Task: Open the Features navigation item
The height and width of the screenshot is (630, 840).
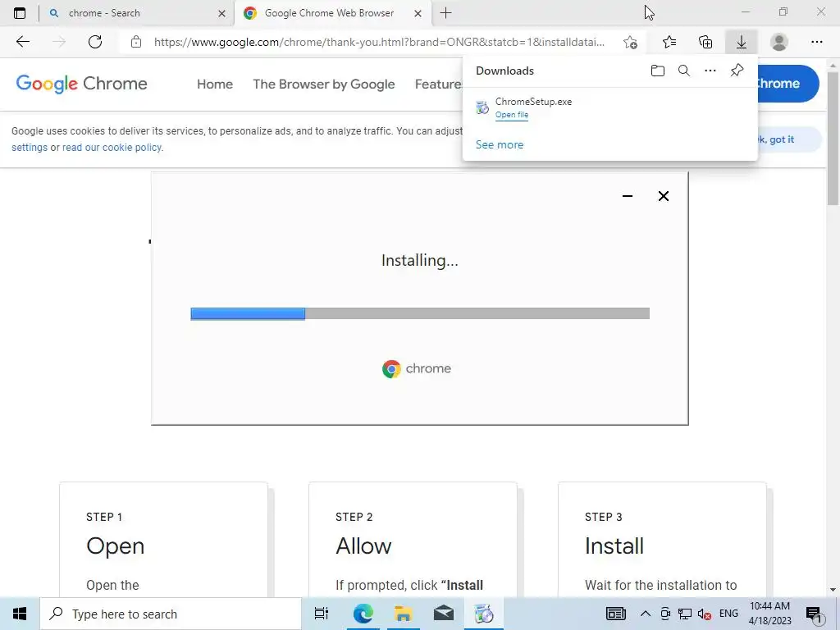Action: (x=438, y=84)
